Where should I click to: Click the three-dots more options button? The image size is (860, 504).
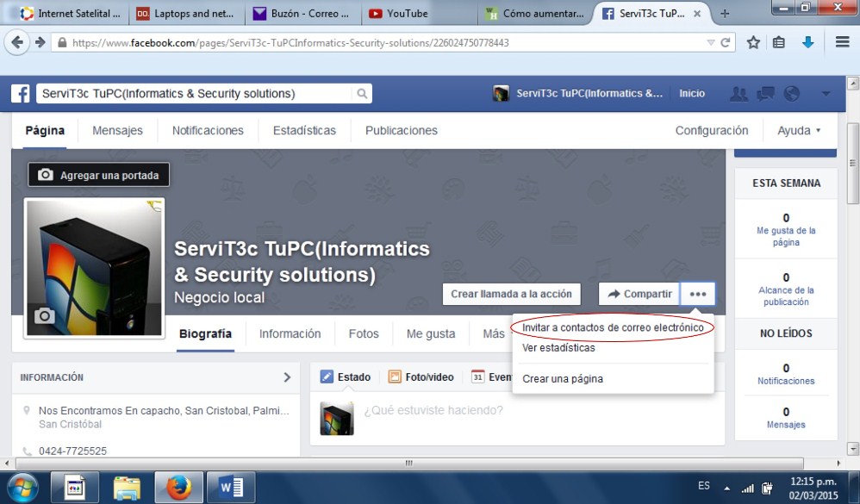coord(698,294)
